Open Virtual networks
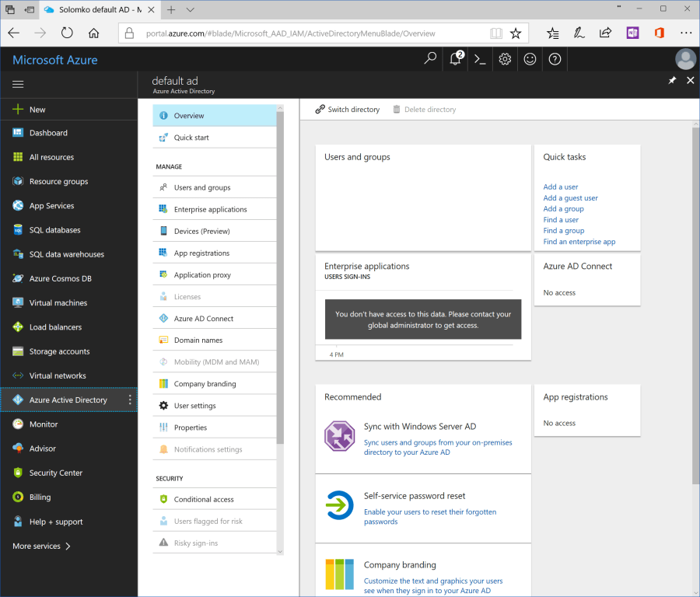The width and height of the screenshot is (700, 597). pos(68,375)
